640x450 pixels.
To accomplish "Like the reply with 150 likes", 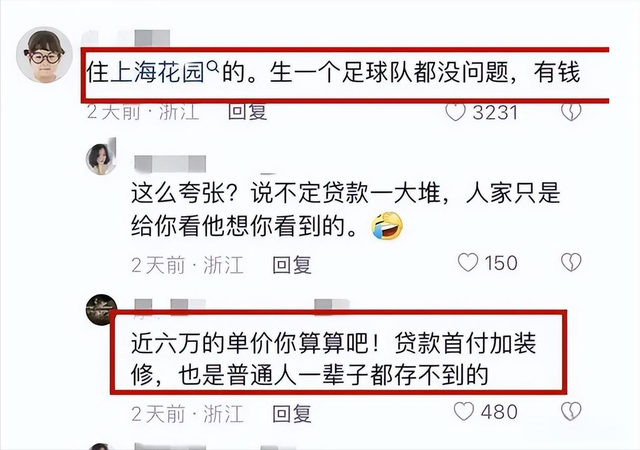I will [x=468, y=263].
